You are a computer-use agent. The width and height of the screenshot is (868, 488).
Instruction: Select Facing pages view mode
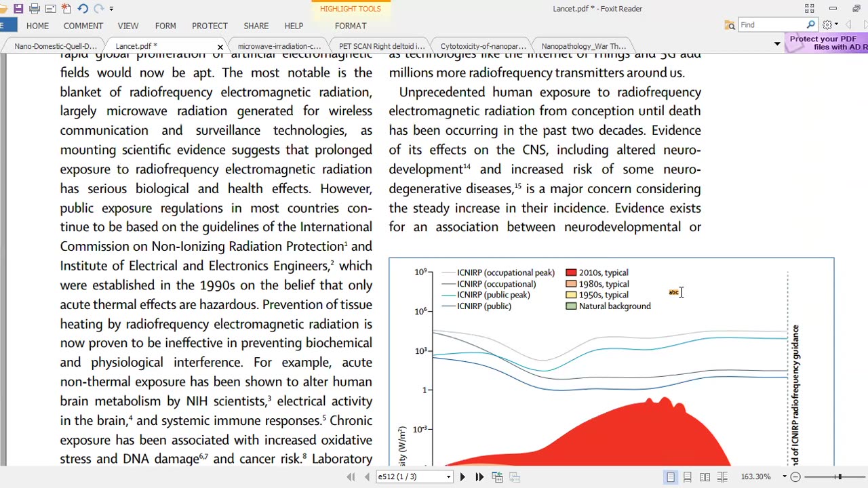coord(705,477)
